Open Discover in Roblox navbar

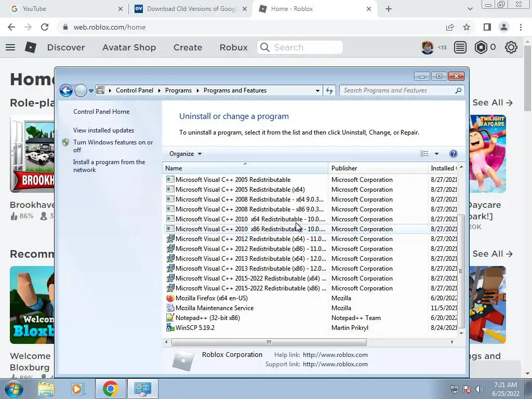[x=66, y=47]
